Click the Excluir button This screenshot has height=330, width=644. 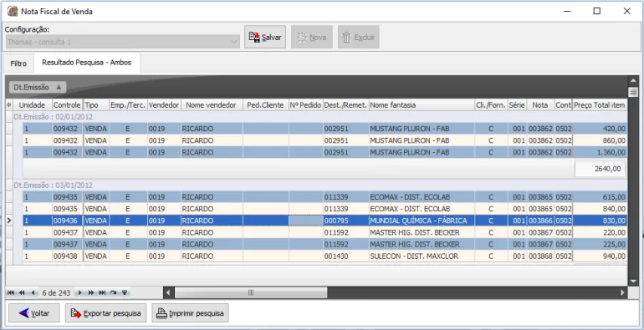pos(359,38)
